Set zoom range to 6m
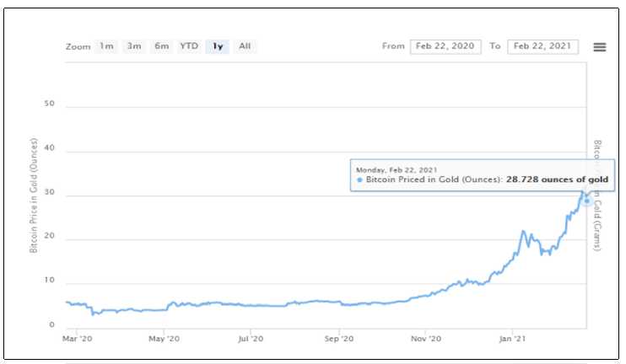Viewport: 626px width, 364px height. coord(162,46)
